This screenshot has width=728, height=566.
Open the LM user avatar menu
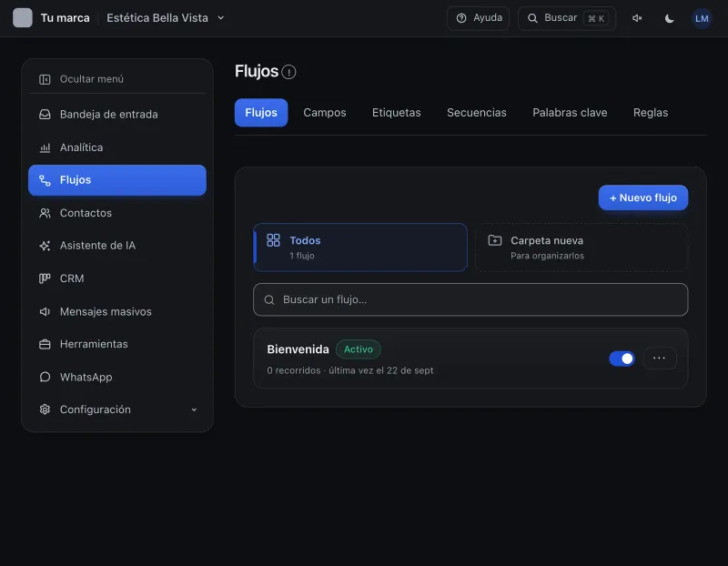[702, 18]
